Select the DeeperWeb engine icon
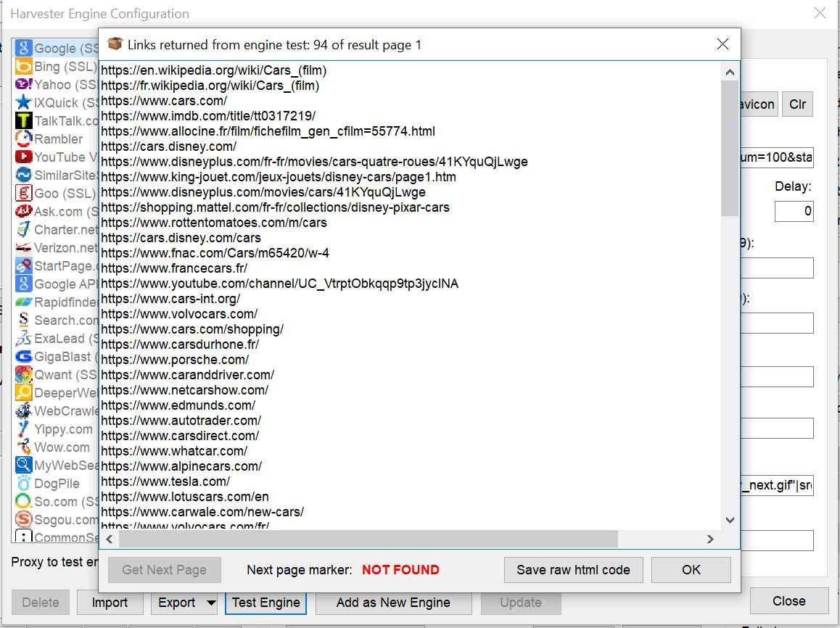Screen dimensions: 840x628 [23, 393]
